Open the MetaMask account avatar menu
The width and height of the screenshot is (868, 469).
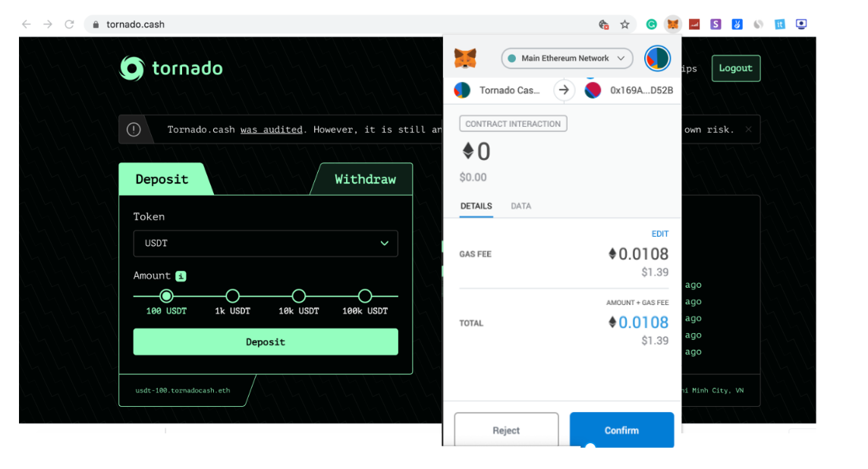[x=657, y=58]
